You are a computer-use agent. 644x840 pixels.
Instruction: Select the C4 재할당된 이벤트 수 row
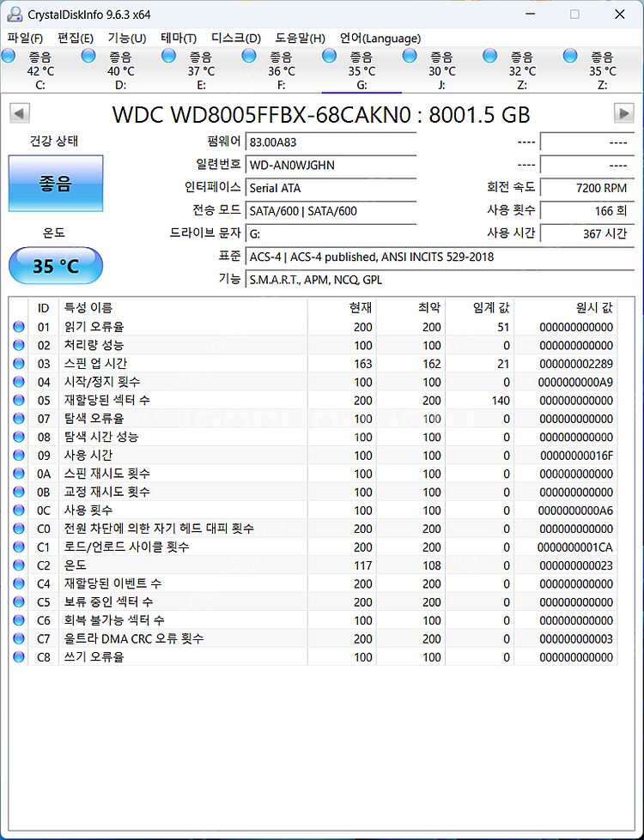(x=313, y=583)
